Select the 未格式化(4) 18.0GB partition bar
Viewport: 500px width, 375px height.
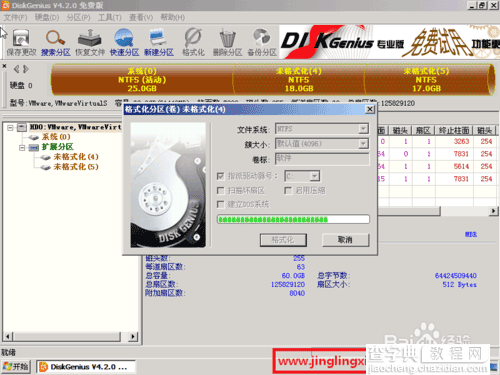[299, 80]
